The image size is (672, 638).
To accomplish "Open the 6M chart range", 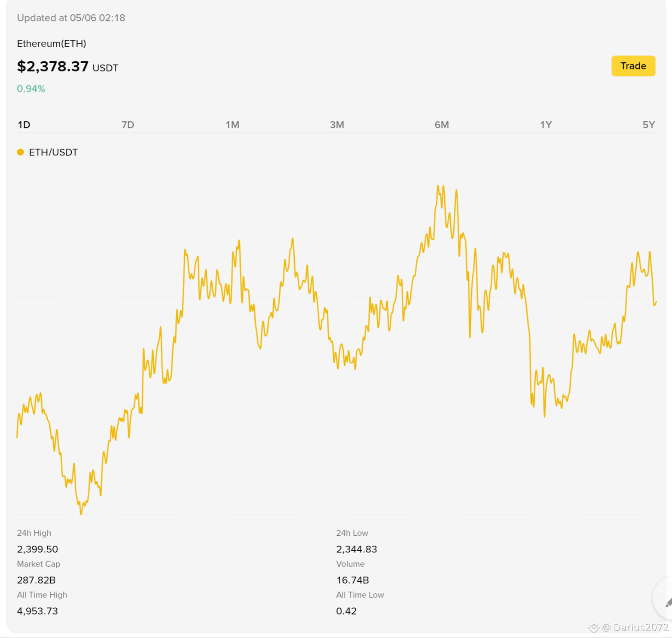I will click(442, 125).
